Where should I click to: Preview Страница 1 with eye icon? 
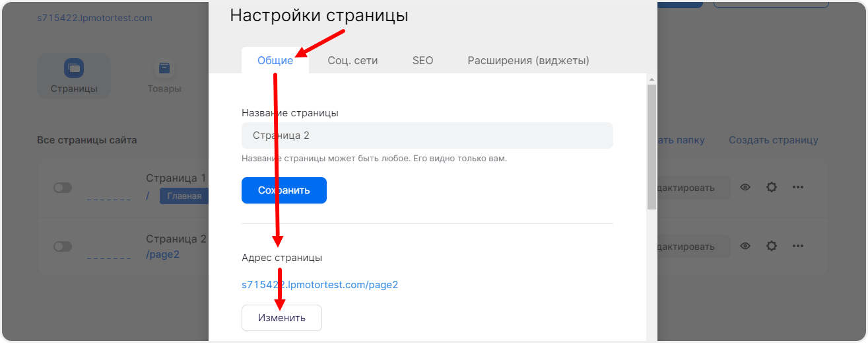point(745,188)
